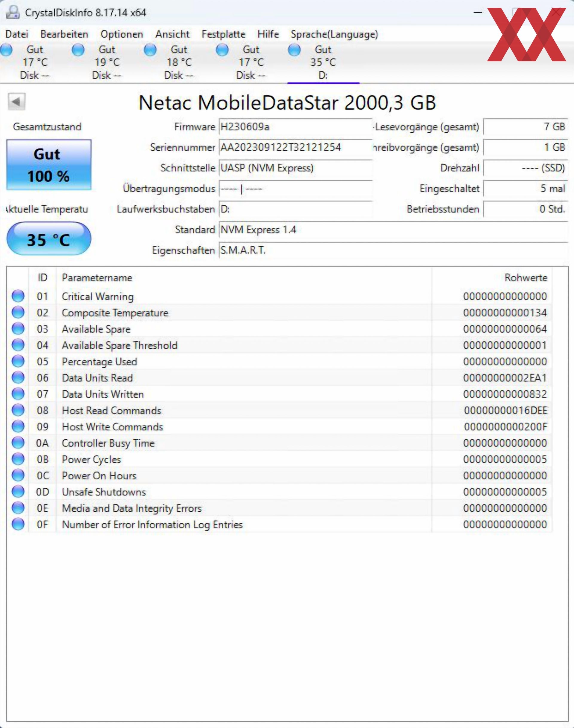
Task: Click the Rohwerte column header
Action: click(525, 278)
